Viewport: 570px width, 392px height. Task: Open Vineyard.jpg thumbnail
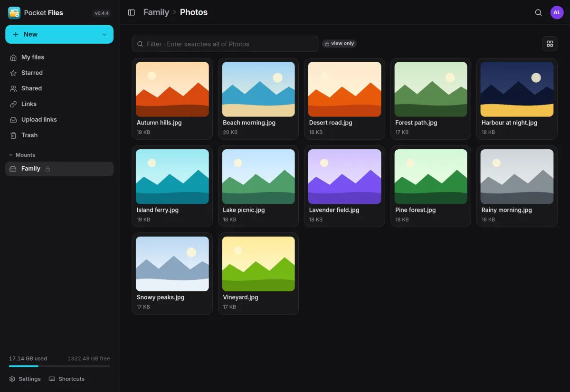pos(258,264)
